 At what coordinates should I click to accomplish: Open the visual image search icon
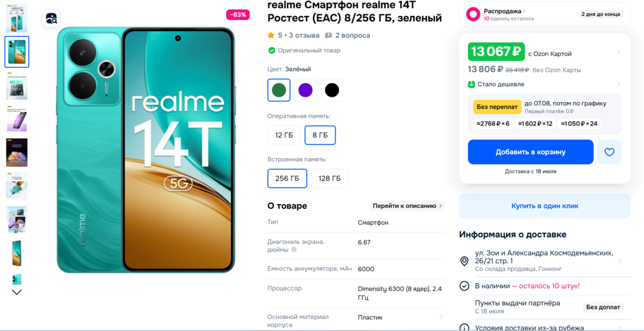pyautogui.click(x=51, y=18)
